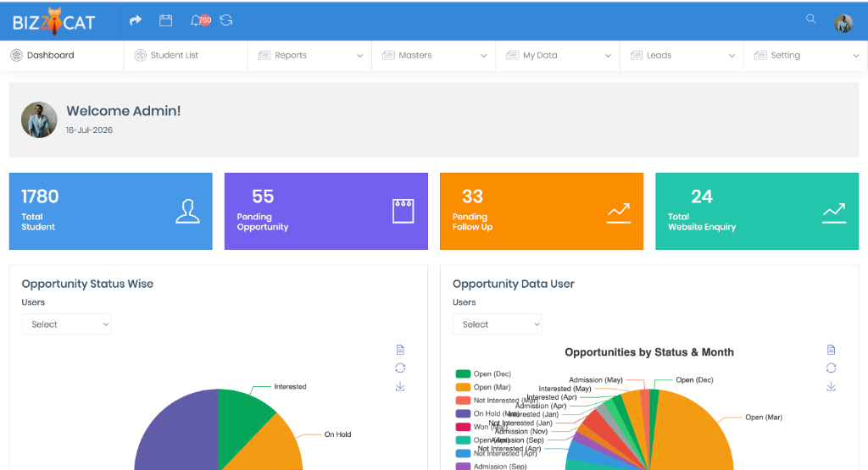
Task: Click the notepad icon on Pending Opportunity card
Action: click(403, 211)
